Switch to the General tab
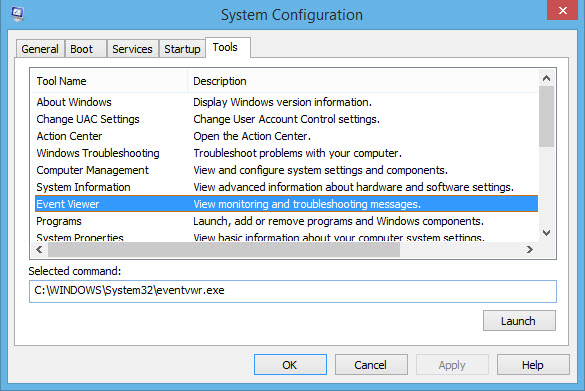The width and height of the screenshot is (585, 391). [x=40, y=49]
